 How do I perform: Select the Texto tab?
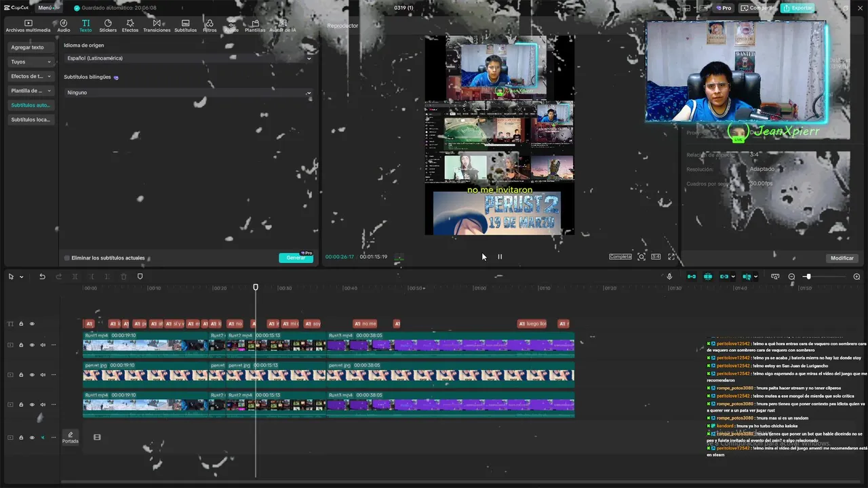85,26
